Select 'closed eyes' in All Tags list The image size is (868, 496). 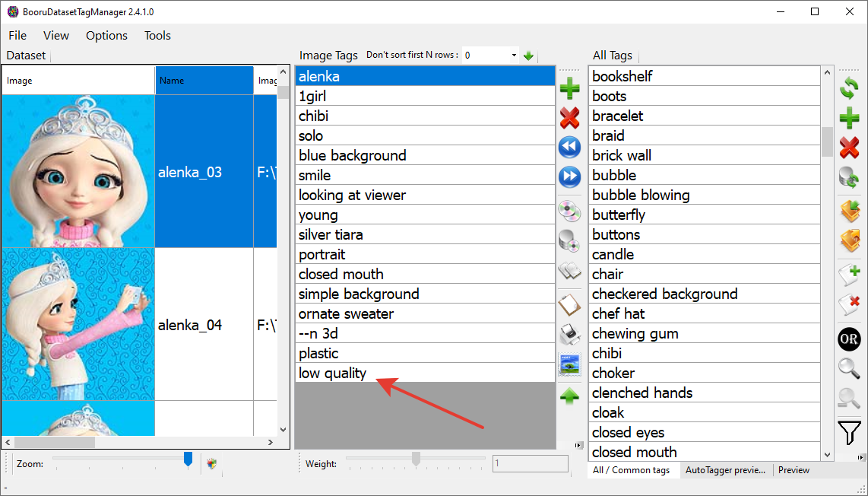pos(704,432)
